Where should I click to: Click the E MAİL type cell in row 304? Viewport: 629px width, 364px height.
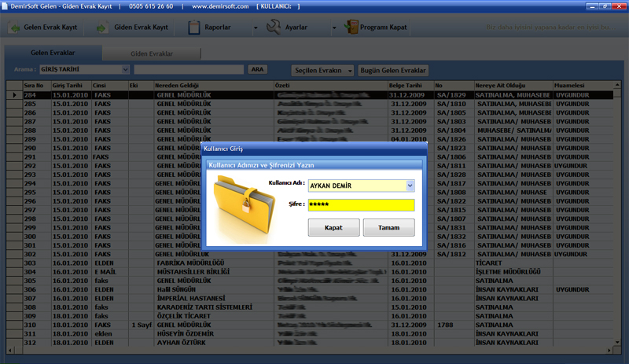click(x=110, y=272)
